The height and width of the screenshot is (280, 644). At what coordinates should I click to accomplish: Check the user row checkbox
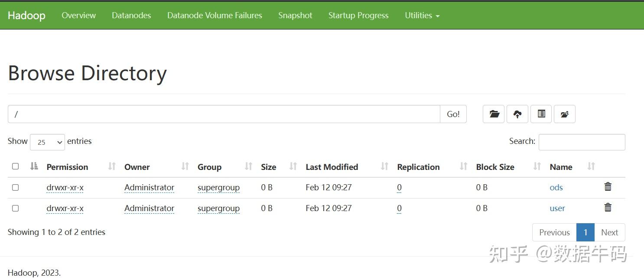[x=16, y=208]
